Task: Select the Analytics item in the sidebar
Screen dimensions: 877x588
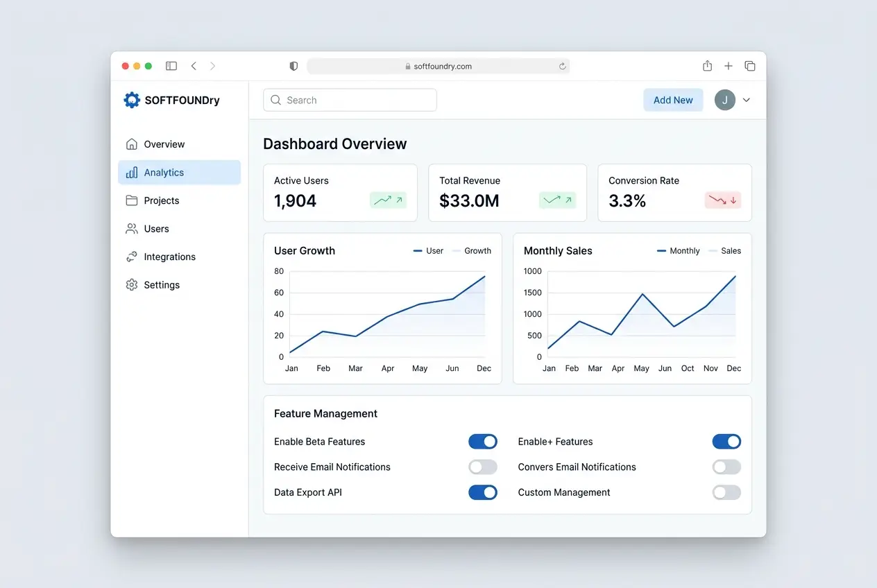Action: point(164,172)
